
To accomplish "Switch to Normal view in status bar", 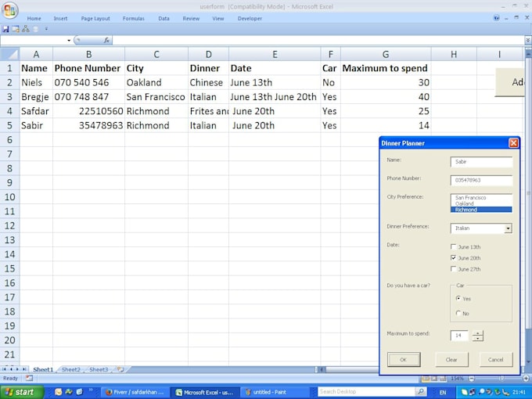I will 426,378.
